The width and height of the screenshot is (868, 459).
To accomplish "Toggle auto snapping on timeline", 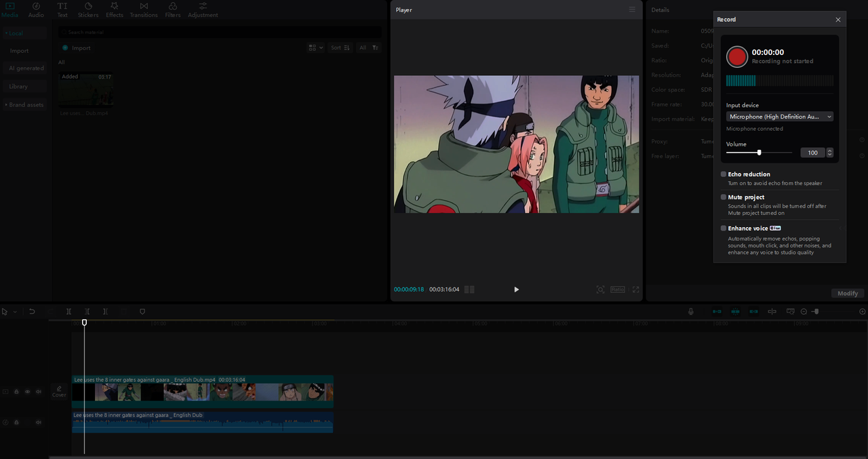I will pos(735,312).
